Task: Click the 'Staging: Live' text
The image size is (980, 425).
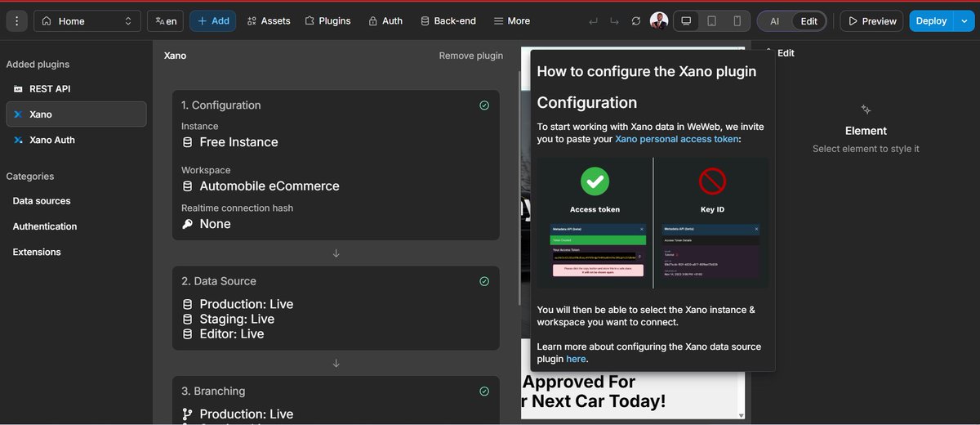Action: tap(237, 319)
